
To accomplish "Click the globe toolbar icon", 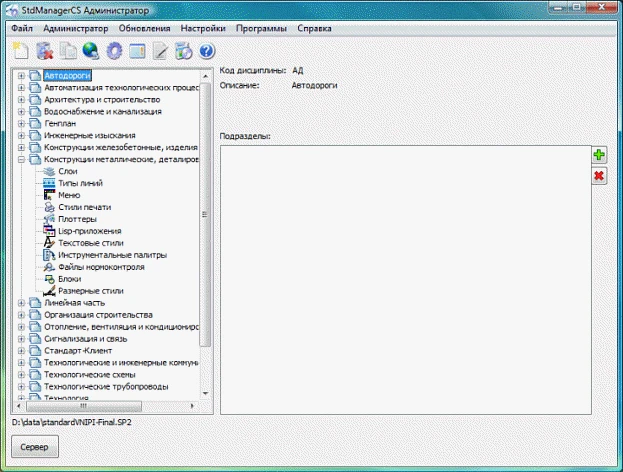I will click(91, 51).
